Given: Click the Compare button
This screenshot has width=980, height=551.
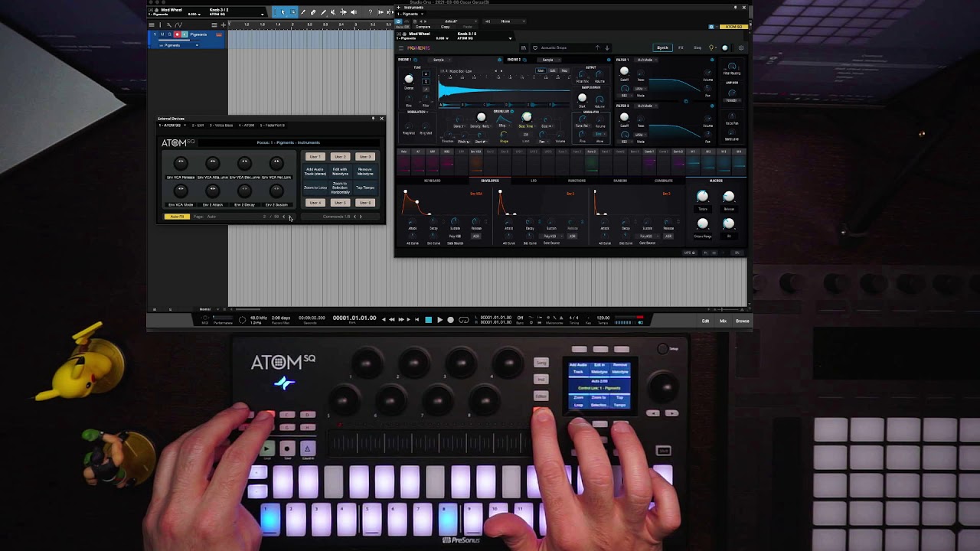Looking at the screenshot, I should pyautogui.click(x=423, y=27).
